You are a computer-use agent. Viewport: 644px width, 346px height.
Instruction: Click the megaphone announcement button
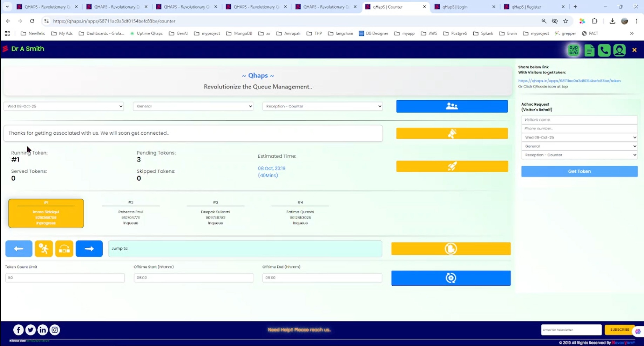click(x=452, y=133)
